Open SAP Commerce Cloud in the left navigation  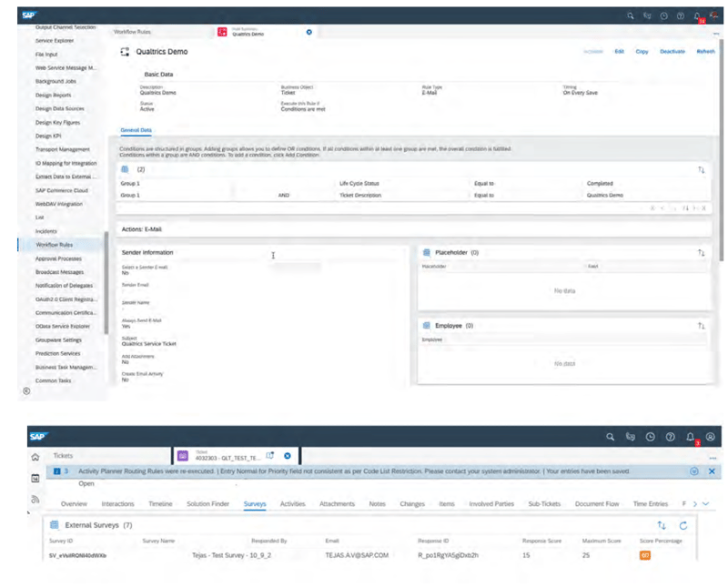click(62, 190)
